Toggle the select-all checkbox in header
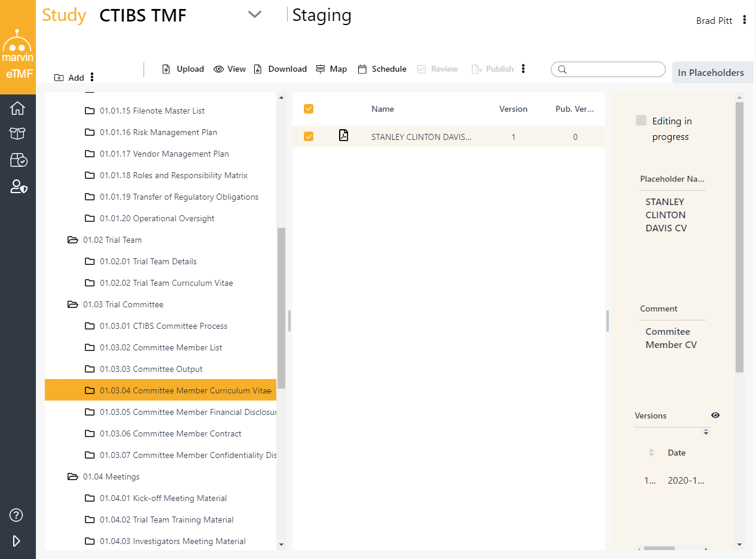 309,109
